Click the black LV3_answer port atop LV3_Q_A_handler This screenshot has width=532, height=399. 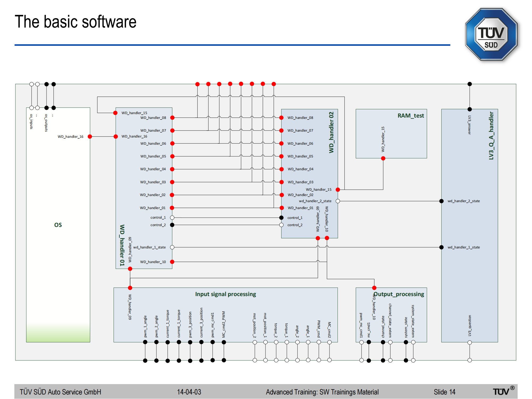(469, 109)
